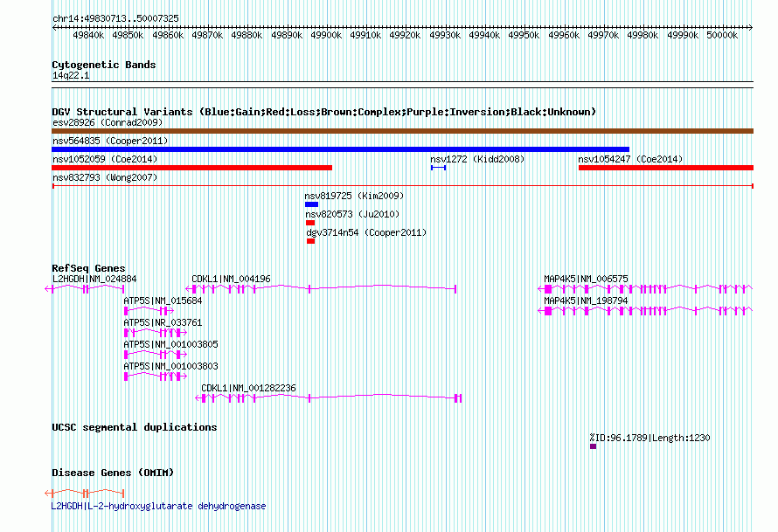Click the 50000k ruler tick label
Screen dimensions: 778x532
[x=722, y=35]
